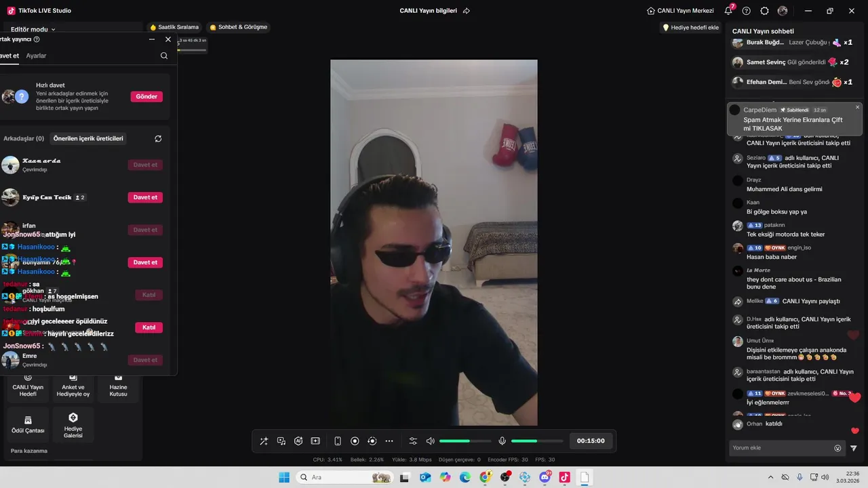Open CANLI Yayın Merkezi
Screen dimensions: 868x488
tap(680, 11)
